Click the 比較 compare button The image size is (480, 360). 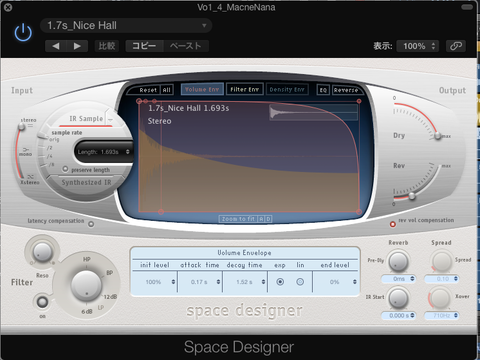(107, 46)
